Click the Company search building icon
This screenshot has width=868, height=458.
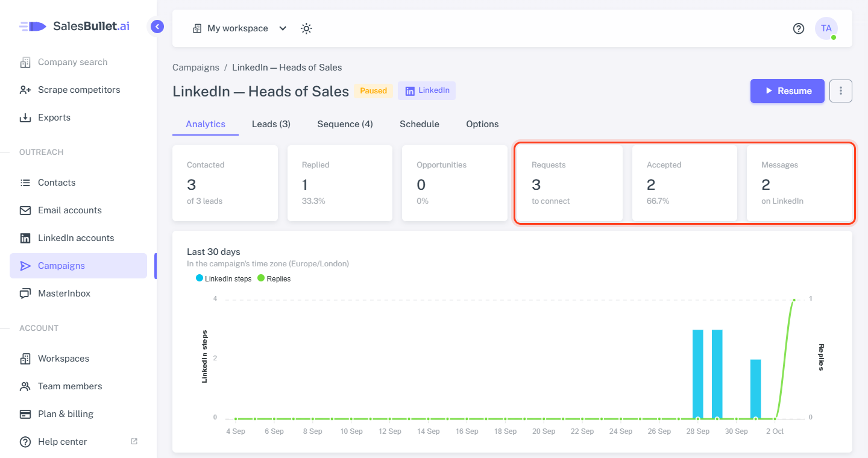25,62
